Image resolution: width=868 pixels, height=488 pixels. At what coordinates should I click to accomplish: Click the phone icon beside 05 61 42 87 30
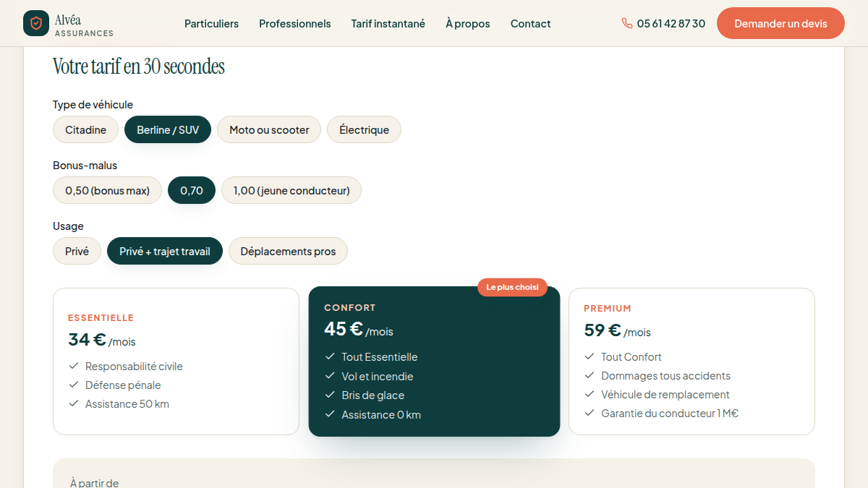point(627,23)
